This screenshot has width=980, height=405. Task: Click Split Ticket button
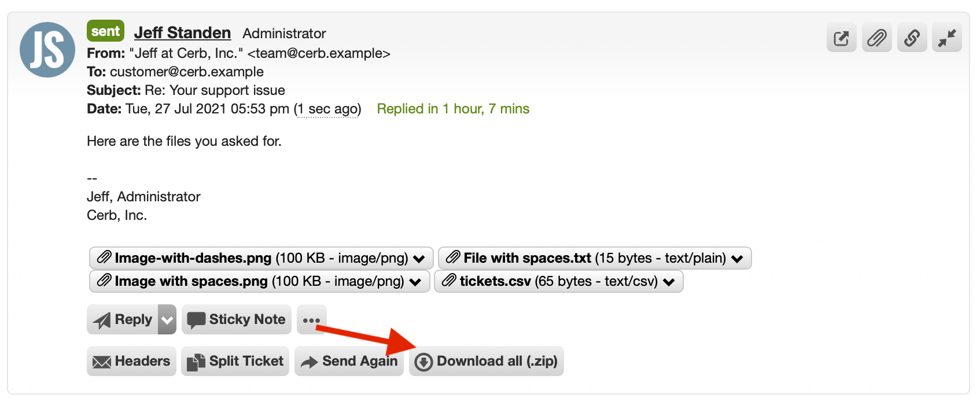click(235, 361)
